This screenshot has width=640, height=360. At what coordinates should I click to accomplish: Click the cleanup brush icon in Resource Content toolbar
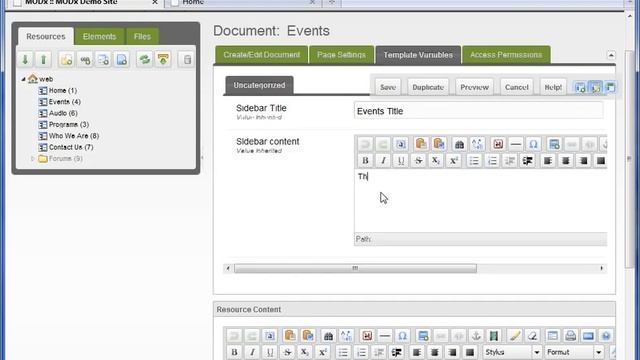coord(515,336)
